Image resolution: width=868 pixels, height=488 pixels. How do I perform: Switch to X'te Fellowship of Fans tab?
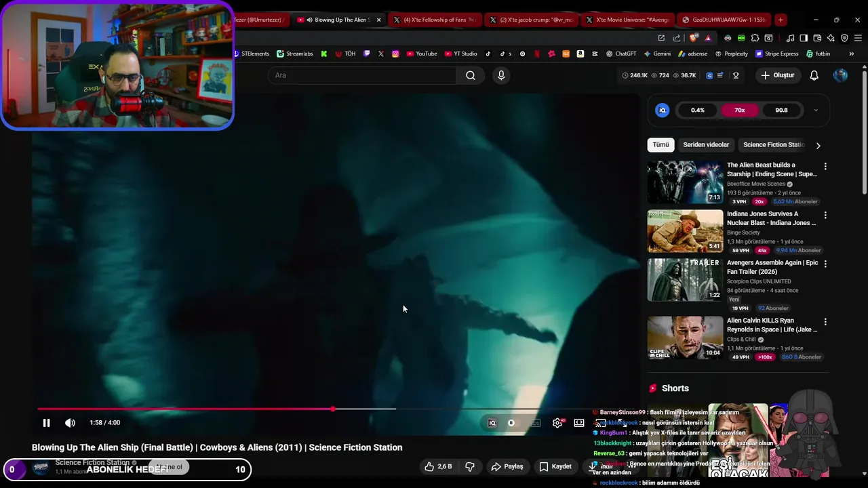point(435,20)
